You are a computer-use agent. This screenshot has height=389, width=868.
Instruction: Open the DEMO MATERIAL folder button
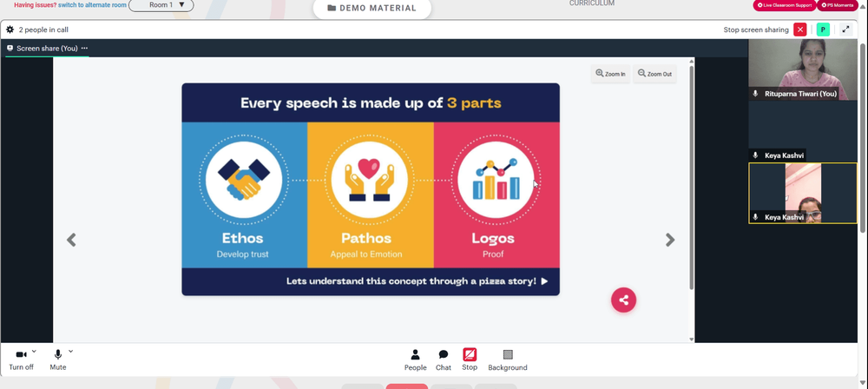[x=372, y=9]
